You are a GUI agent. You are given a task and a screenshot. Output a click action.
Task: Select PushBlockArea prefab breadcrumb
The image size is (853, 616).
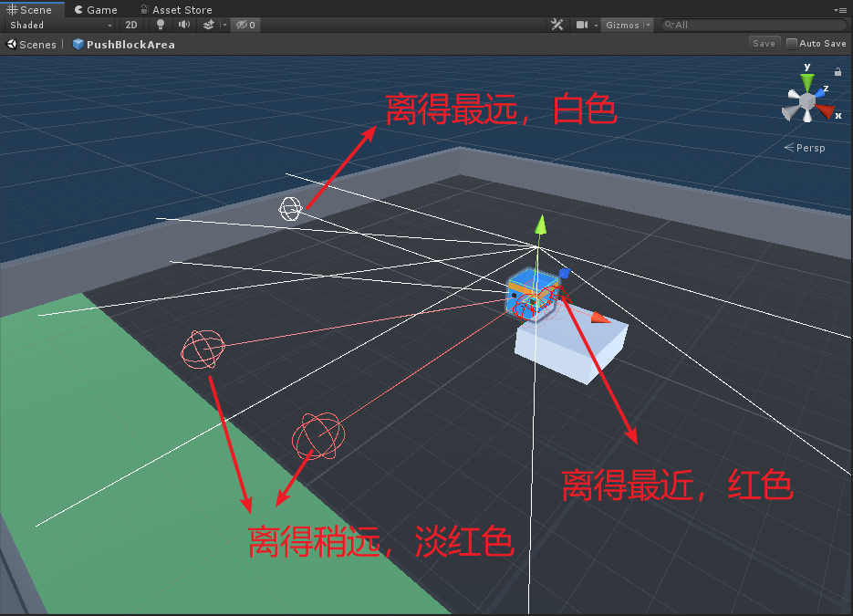[124, 45]
